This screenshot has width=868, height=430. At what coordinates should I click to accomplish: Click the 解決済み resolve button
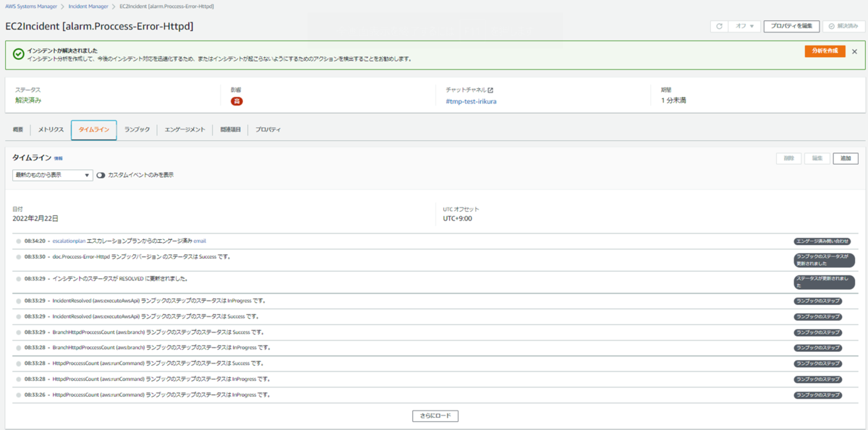pyautogui.click(x=843, y=26)
